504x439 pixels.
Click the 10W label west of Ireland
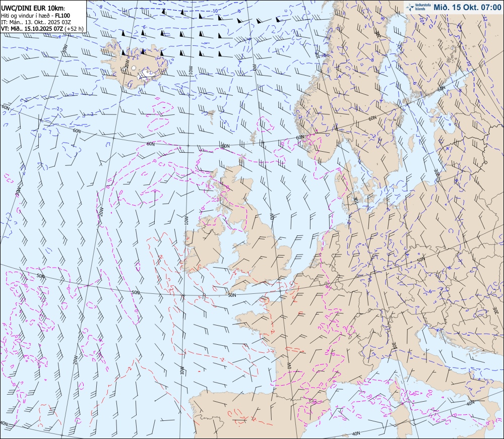(x=186, y=220)
